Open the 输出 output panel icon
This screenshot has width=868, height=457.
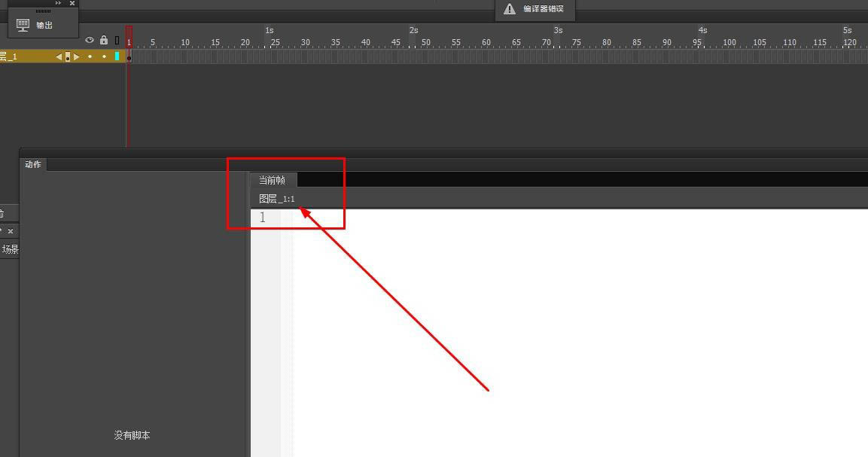(x=23, y=25)
